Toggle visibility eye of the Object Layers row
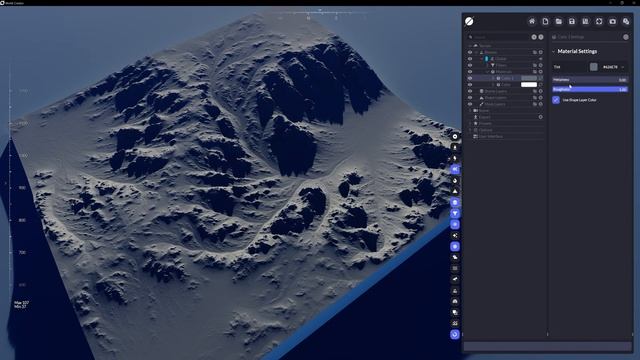The width and height of the screenshot is (640, 360). pyautogui.click(x=470, y=98)
